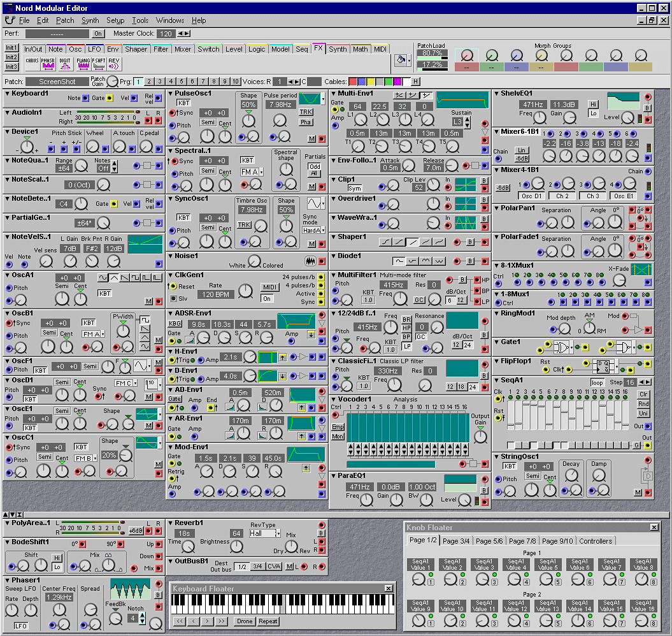Select the green cable color swatch

[x=389, y=82]
